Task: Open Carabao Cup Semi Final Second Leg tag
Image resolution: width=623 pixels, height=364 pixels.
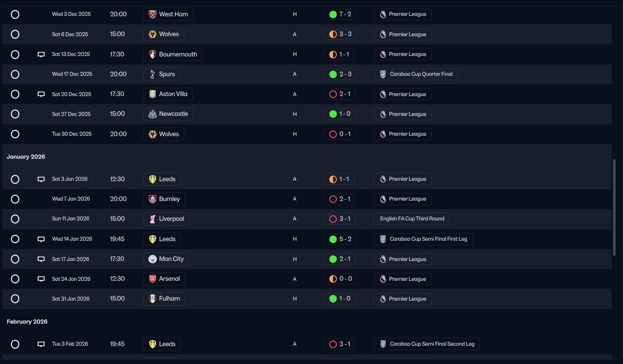Action: (427, 344)
